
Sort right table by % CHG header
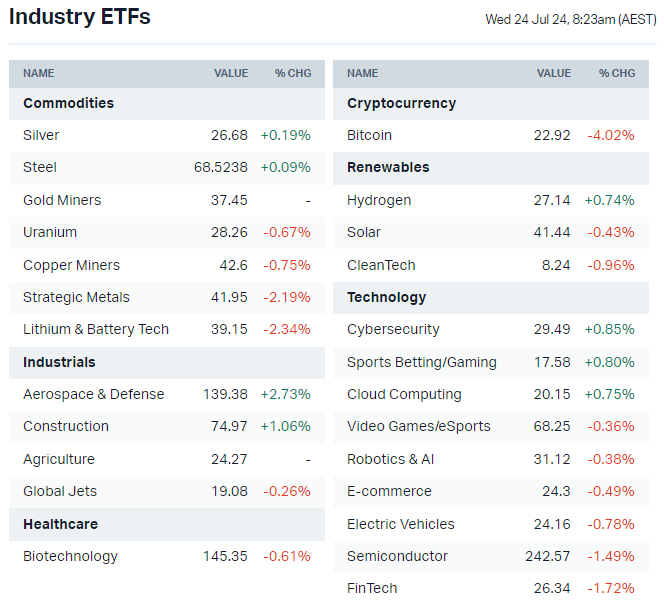point(617,73)
